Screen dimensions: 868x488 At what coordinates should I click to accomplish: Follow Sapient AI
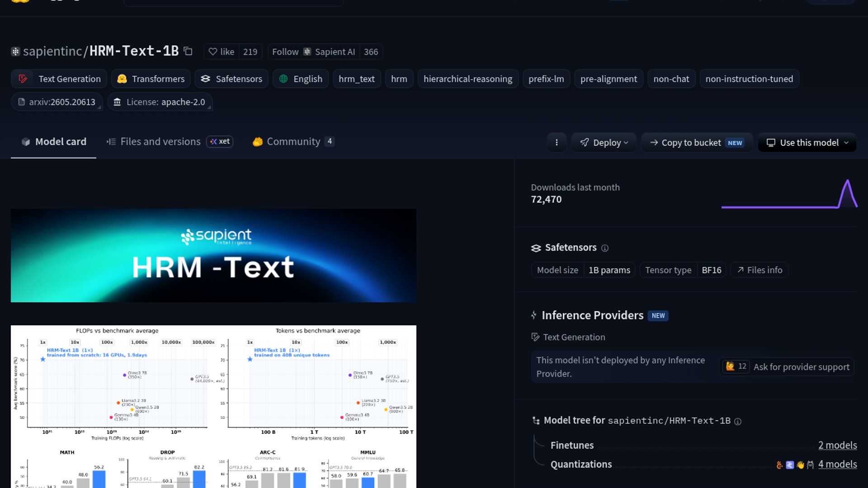(x=314, y=52)
